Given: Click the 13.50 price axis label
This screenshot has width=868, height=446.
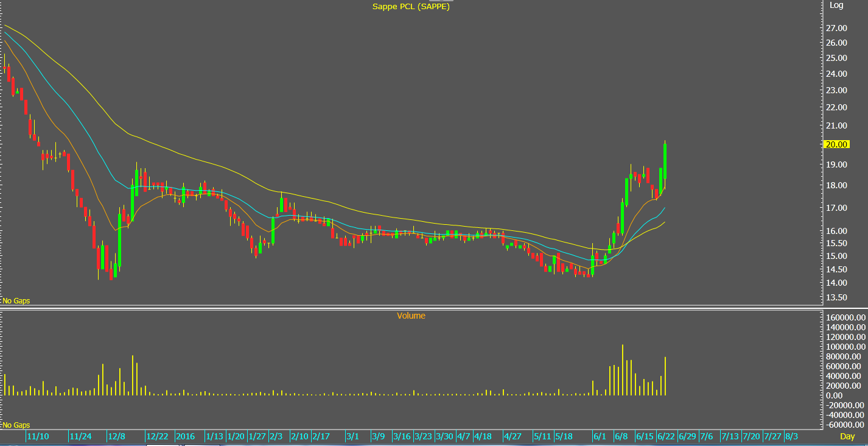Looking at the screenshot, I should coord(837,297).
